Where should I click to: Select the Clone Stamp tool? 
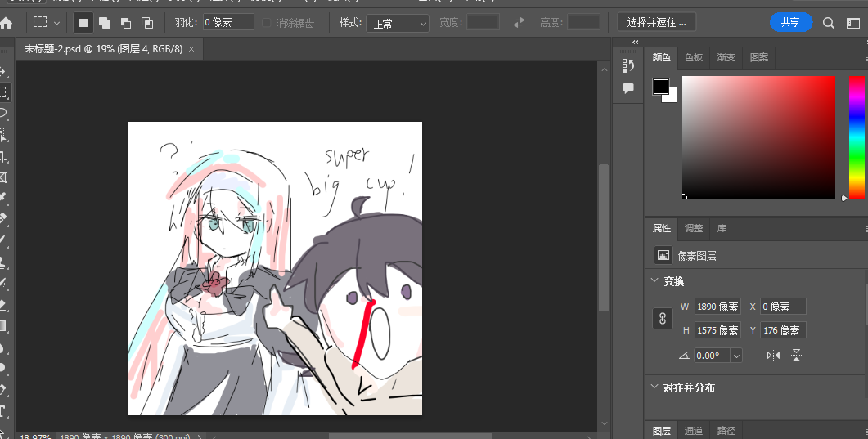(x=3, y=262)
